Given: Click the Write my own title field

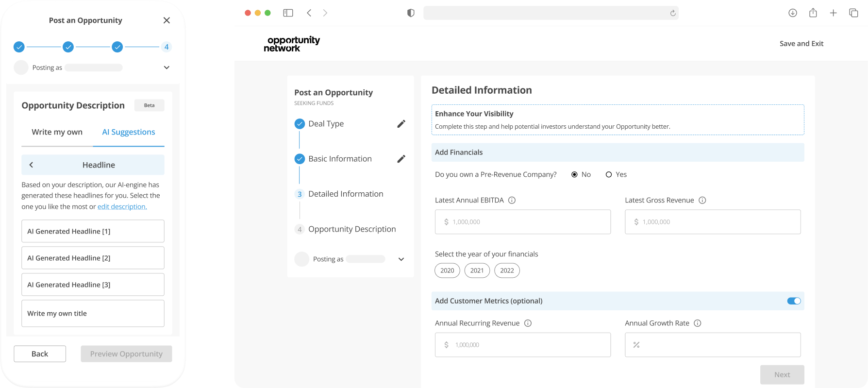Looking at the screenshot, I should tap(93, 313).
